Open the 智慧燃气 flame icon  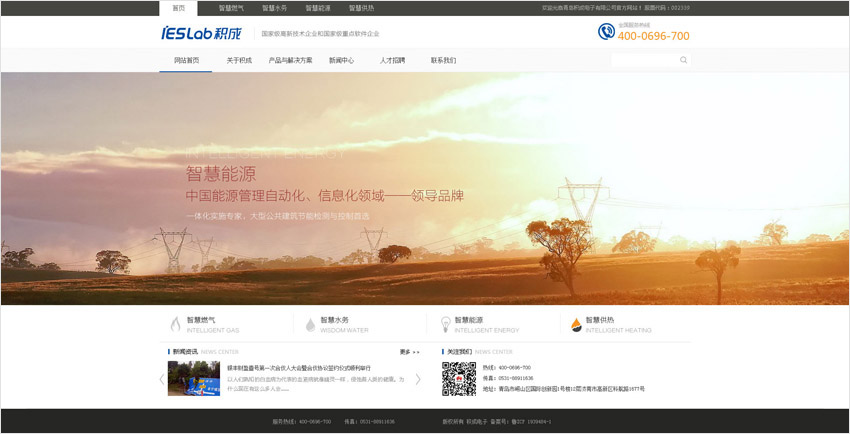(x=175, y=325)
